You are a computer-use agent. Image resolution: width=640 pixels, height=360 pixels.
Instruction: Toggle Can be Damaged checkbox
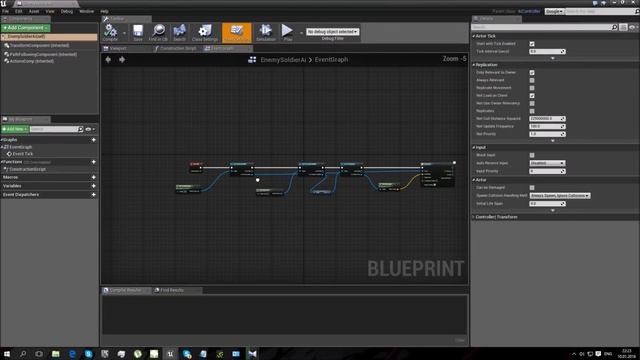tap(532, 188)
